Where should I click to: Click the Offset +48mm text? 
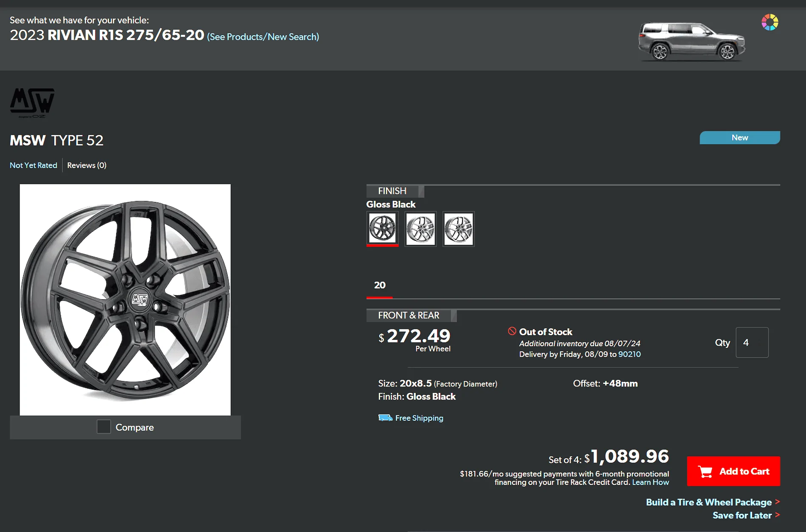605,384
